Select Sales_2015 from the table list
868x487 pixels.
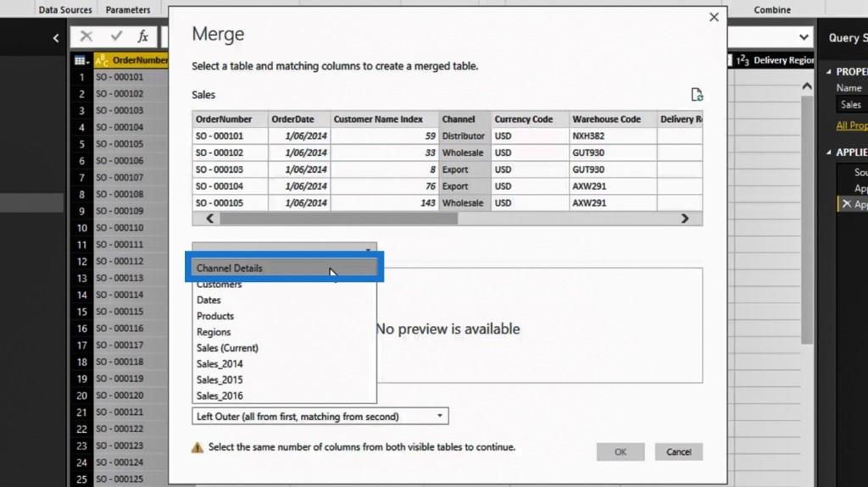[x=284, y=380]
